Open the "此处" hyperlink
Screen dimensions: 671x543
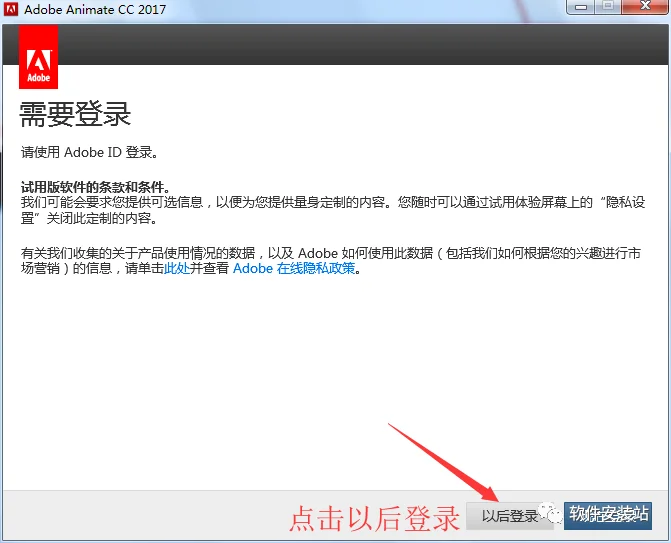click(177, 269)
